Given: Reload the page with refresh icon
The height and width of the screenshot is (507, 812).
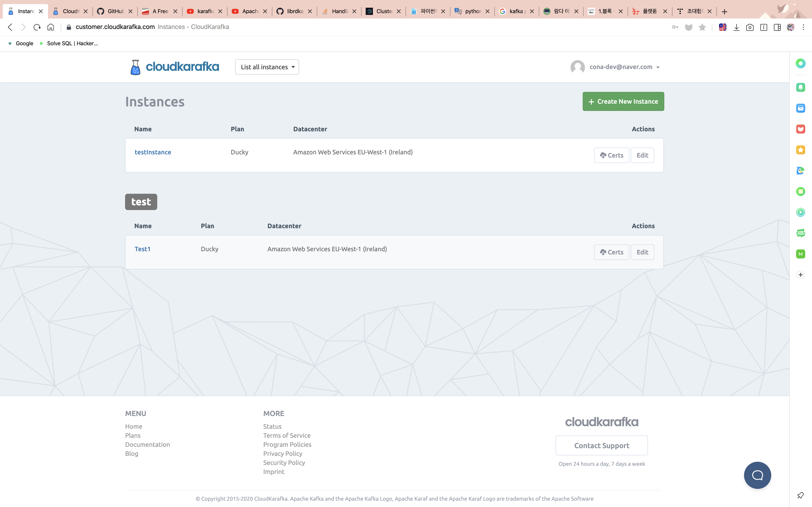Looking at the screenshot, I should coord(37,27).
